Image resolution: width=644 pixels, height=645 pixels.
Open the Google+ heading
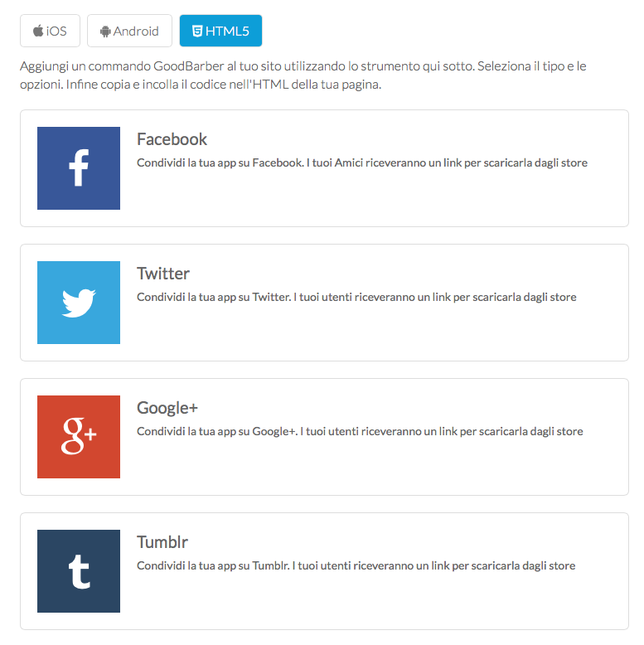tap(167, 408)
